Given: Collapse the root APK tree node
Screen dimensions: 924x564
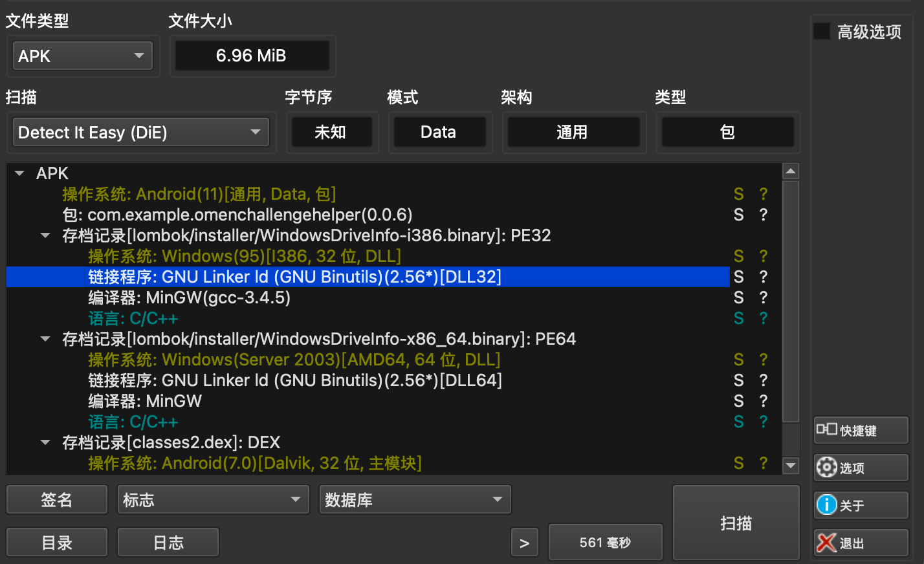Looking at the screenshot, I should coord(20,173).
